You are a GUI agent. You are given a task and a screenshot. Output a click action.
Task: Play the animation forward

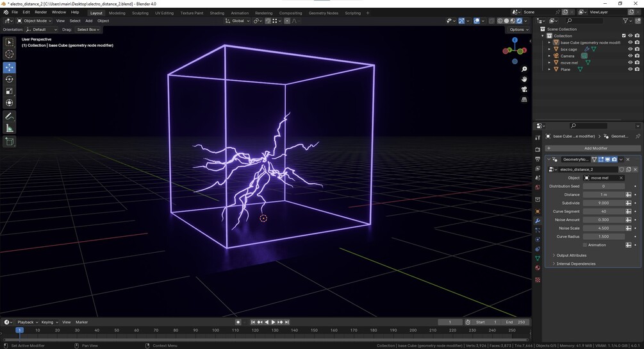click(273, 322)
